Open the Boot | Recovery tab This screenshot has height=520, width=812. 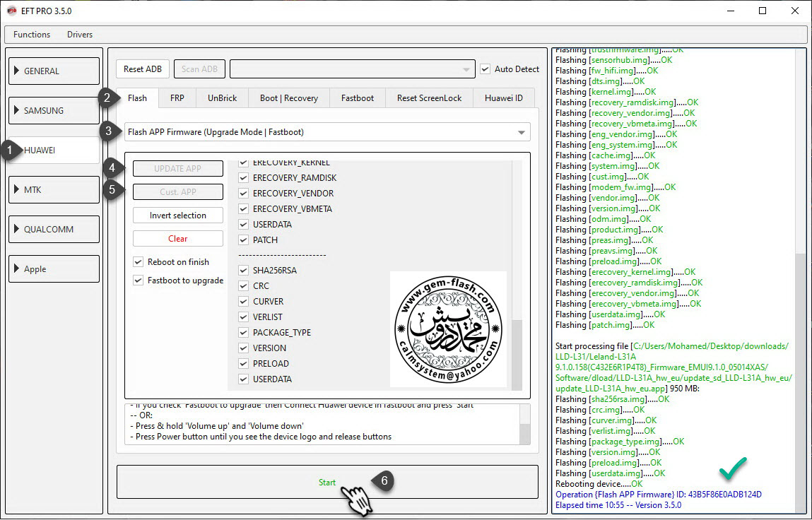289,98
